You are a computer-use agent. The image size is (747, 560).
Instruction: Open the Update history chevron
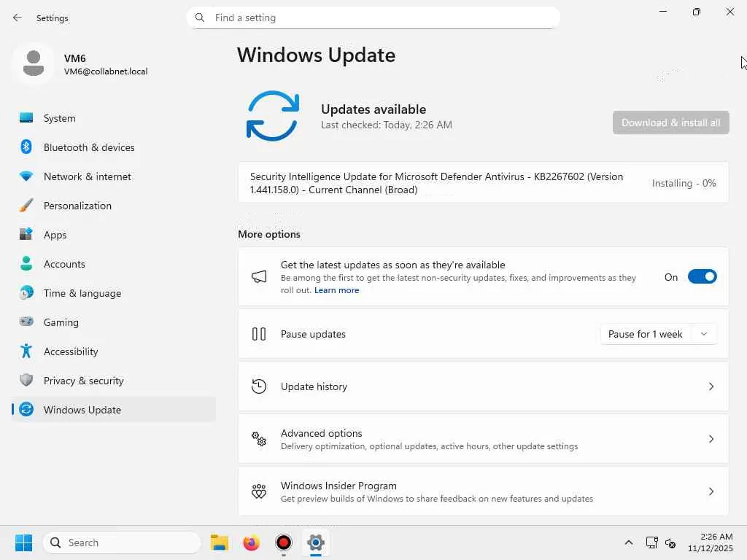click(x=711, y=386)
